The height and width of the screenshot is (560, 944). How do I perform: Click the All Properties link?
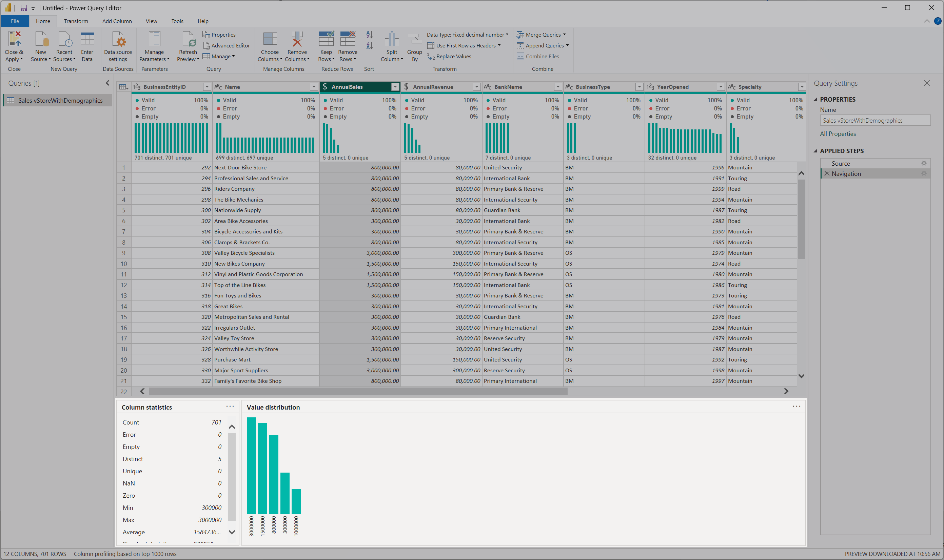(838, 133)
